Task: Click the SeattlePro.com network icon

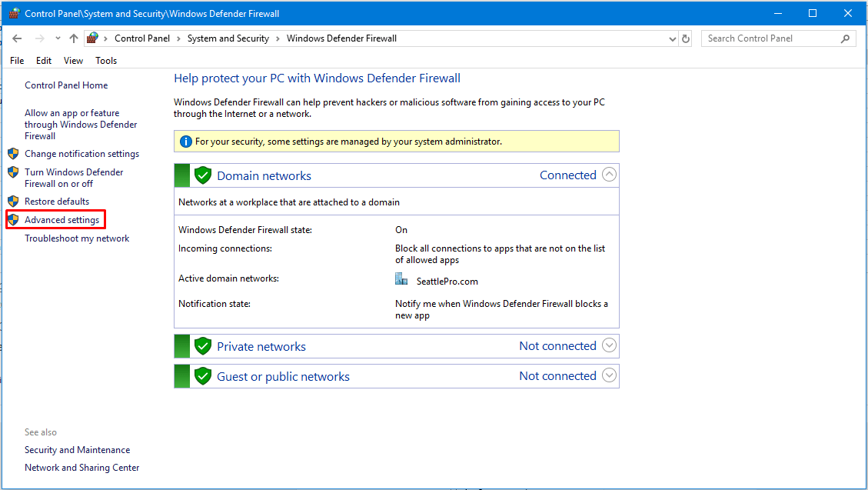Action: pos(401,279)
